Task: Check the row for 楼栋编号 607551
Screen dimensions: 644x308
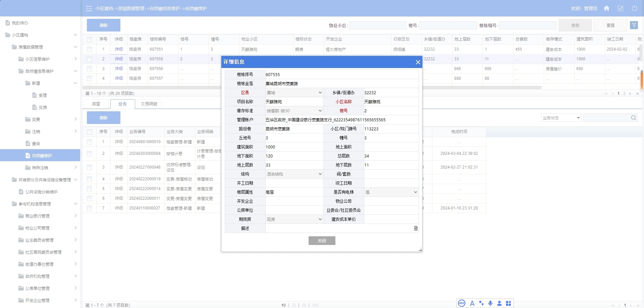Action: [89, 49]
